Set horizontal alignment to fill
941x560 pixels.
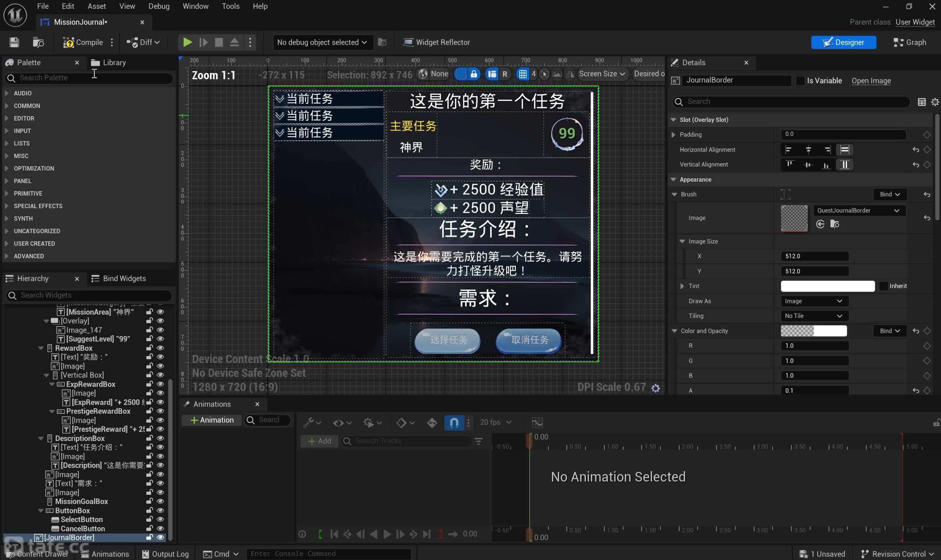click(845, 150)
